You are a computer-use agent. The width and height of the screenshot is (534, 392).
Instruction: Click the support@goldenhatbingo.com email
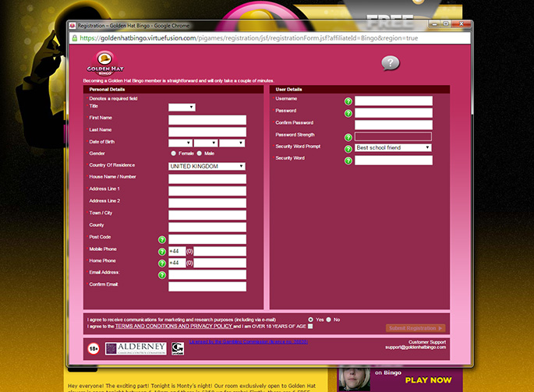click(416, 347)
